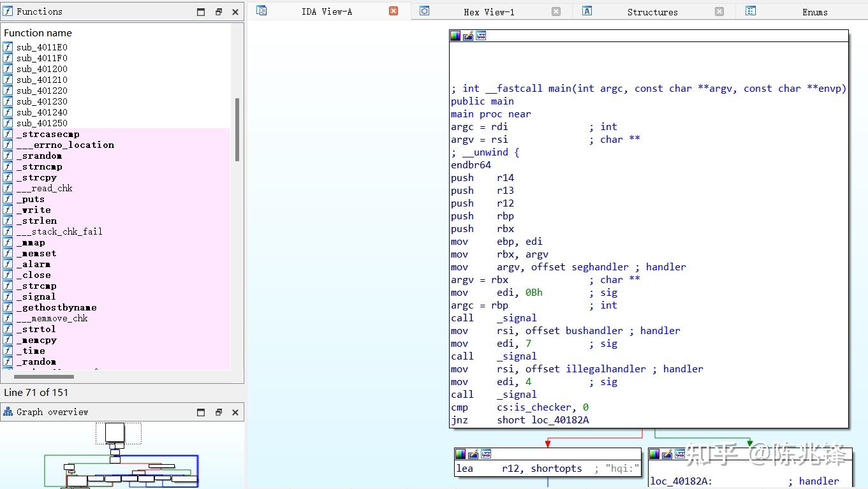Click the Structures tab icon
Viewport: 868px width, 489px height.
click(x=587, y=11)
